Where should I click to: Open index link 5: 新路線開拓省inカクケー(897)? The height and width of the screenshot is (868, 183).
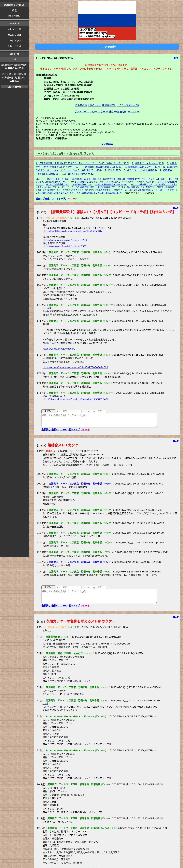(143, 167)
